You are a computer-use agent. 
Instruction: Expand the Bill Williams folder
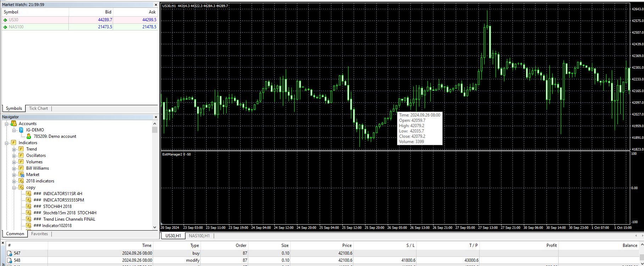point(14,168)
